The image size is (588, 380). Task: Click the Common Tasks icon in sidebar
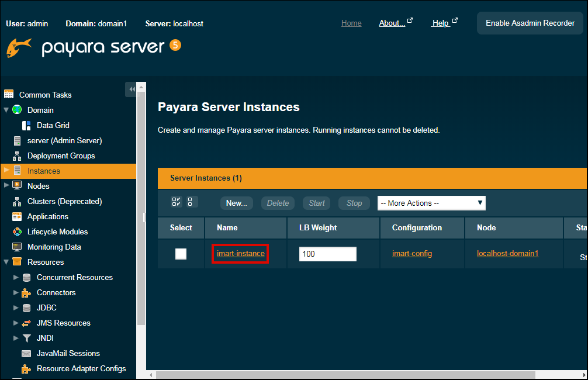pos(9,94)
